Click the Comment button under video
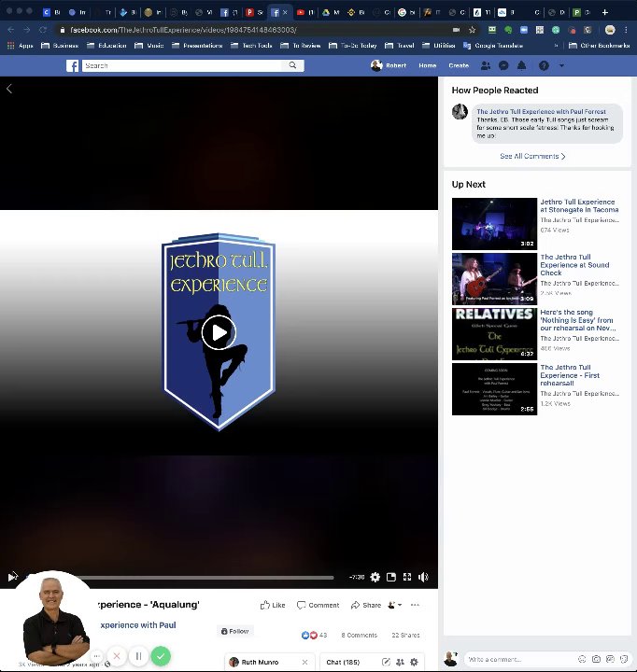 pyautogui.click(x=318, y=605)
